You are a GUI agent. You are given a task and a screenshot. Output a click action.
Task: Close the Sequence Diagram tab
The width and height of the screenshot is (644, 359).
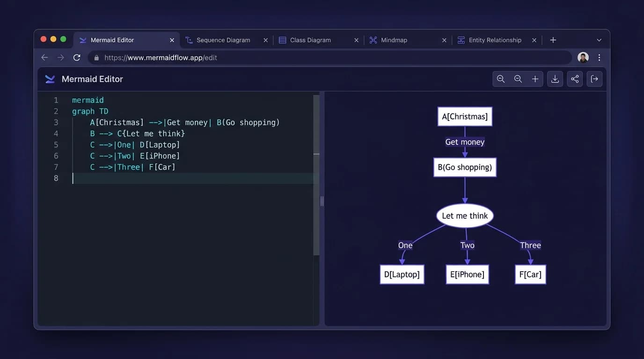click(x=265, y=40)
